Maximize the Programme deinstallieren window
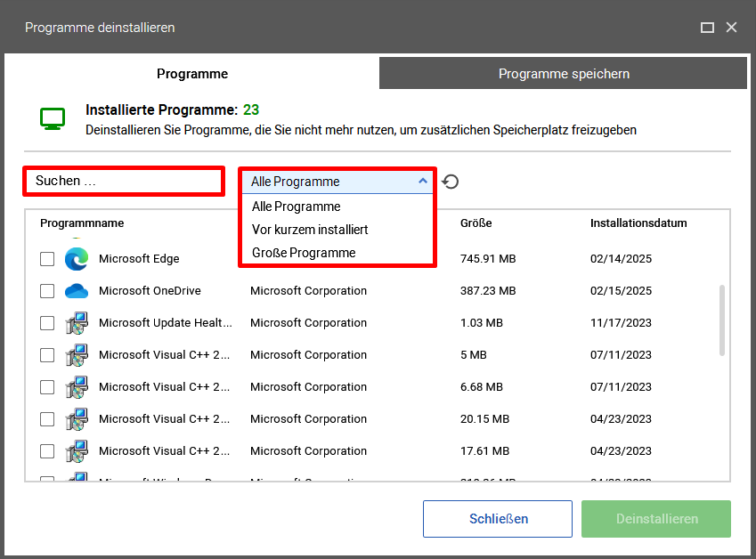The height and width of the screenshot is (559, 756). (x=707, y=28)
